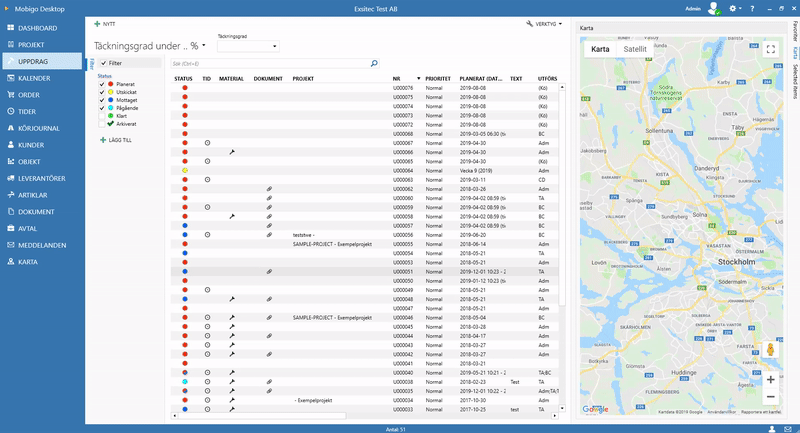The image size is (800, 433).
Task: Click LÄGG TILL to add a filter
Action: click(x=116, y=140)
